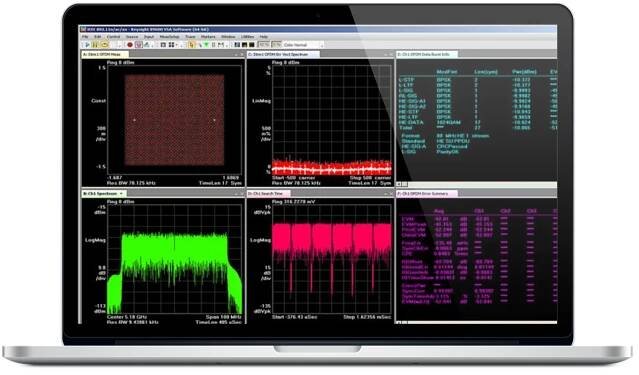639x375 pixels.
Task: Click the ModFmt column header
Action: pyautogui.click(x=447, y=71)
